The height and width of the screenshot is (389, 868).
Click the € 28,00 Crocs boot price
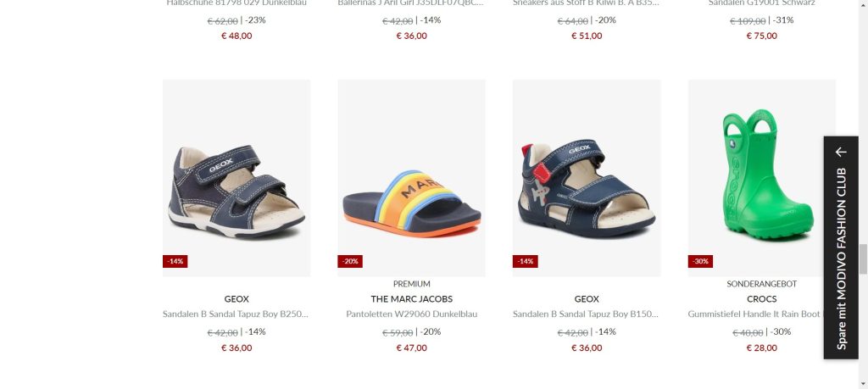coord(762,347)
